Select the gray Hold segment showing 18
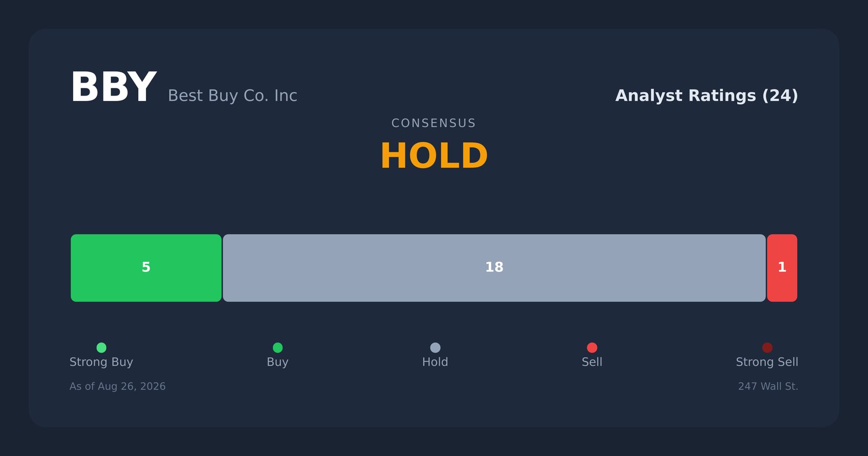 pyautogui.click(x=494, y=268)
